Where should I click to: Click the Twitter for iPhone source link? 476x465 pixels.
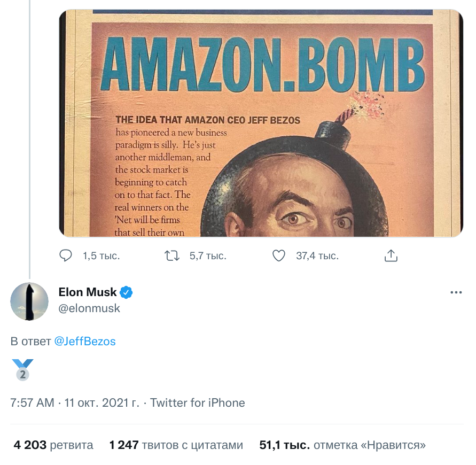point(198,403)
